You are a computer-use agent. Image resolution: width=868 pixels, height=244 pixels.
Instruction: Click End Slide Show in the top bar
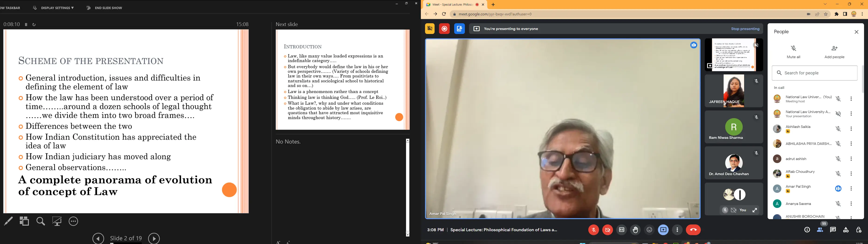(x=105, y=8)
